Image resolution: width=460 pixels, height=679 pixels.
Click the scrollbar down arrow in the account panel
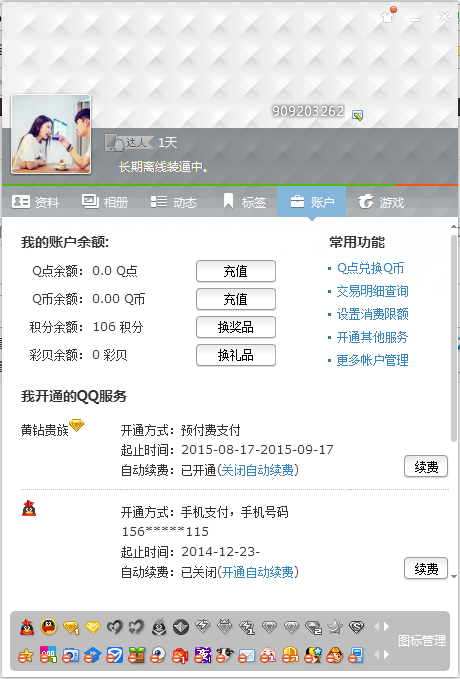point(454,576)
